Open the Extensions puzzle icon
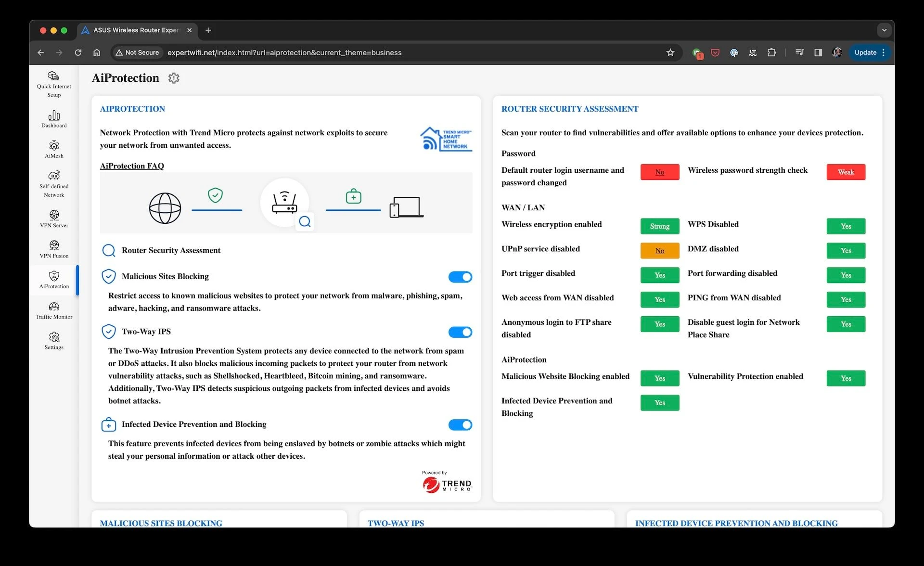 (771, 52)
